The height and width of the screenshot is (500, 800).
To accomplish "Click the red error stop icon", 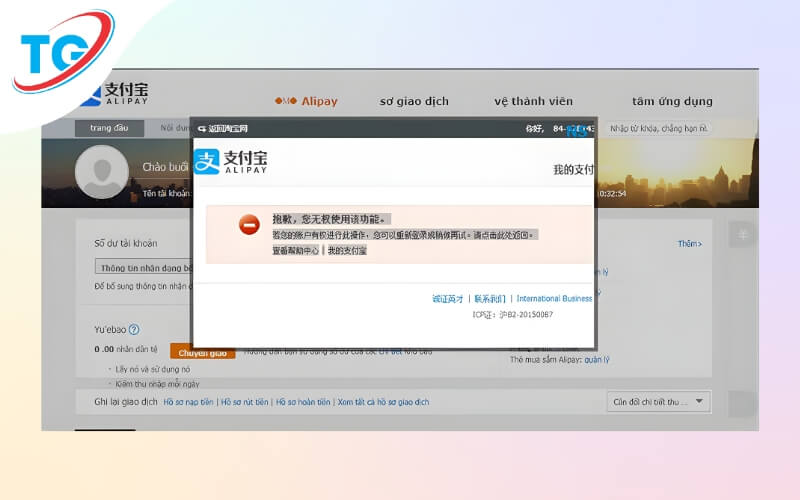I will point(249,224).
